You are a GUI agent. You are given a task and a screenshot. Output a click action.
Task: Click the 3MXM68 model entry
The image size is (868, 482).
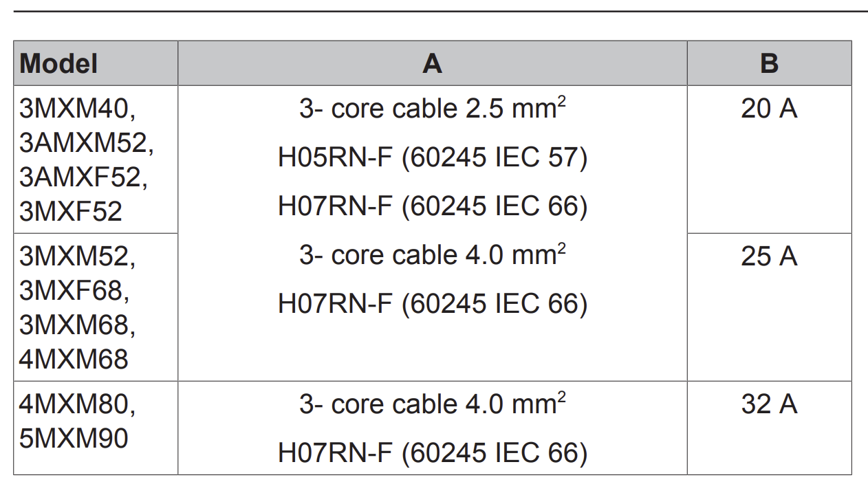coord(77,324)
